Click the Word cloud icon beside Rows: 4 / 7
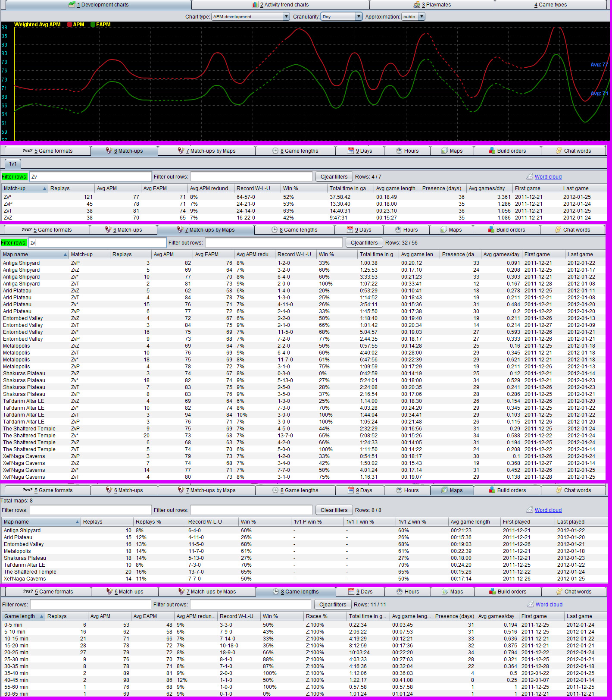 pos(530,176)
